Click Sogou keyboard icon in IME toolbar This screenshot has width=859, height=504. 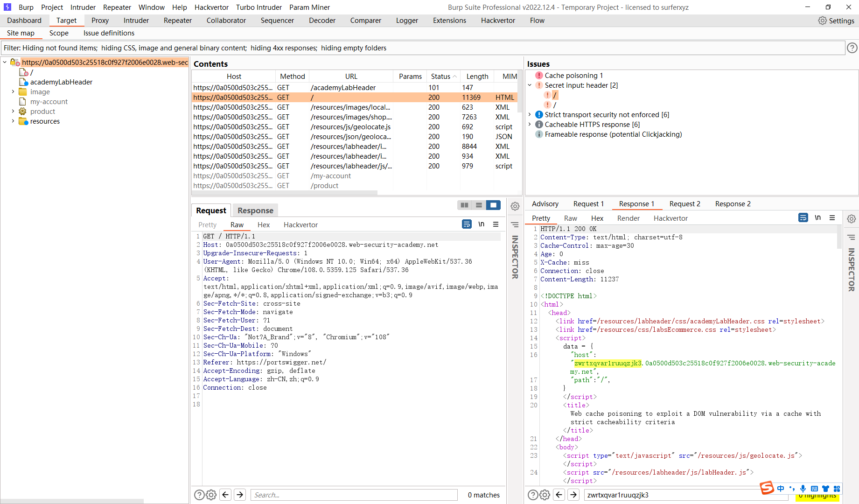click(814, 489)
